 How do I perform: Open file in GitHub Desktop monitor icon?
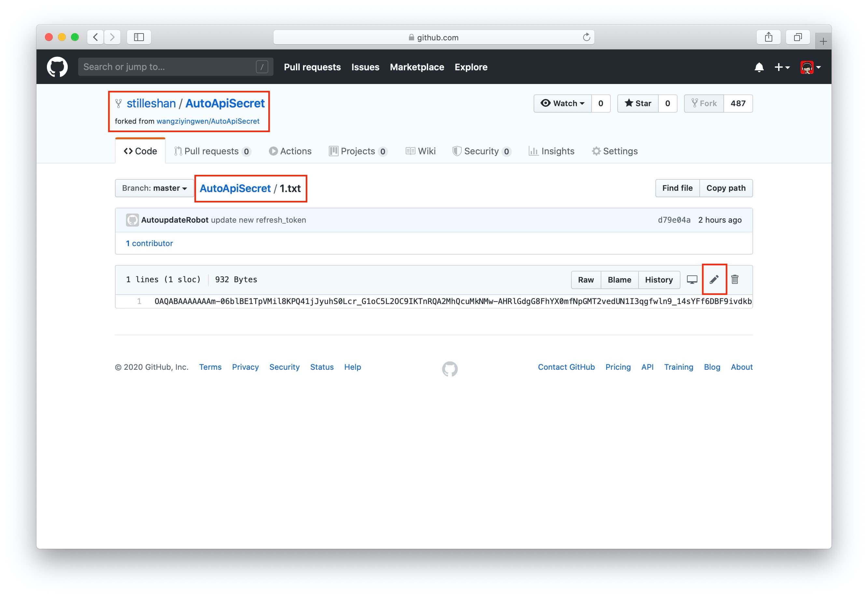point(692,279)
